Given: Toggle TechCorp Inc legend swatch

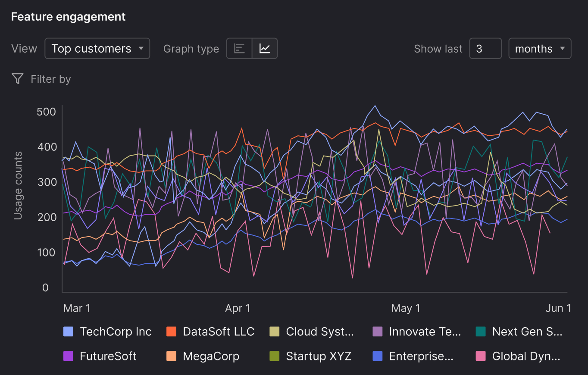Looking at the screenshot, I should (69, 331).
